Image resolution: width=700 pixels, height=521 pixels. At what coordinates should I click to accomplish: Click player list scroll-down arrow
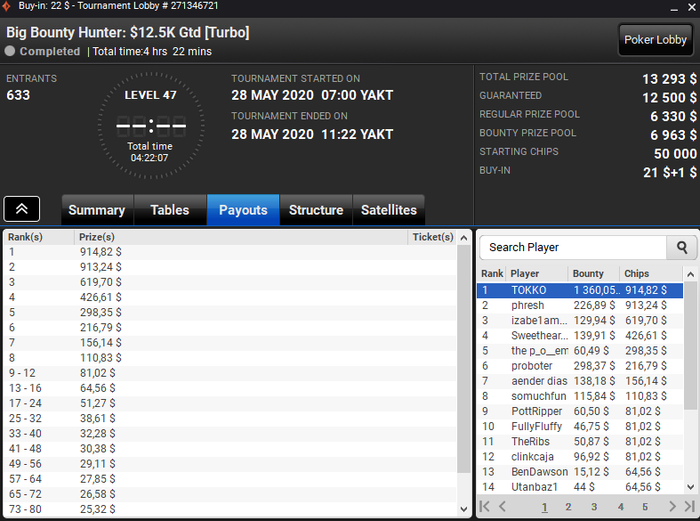pyautogui.click(x=690, y=487)
